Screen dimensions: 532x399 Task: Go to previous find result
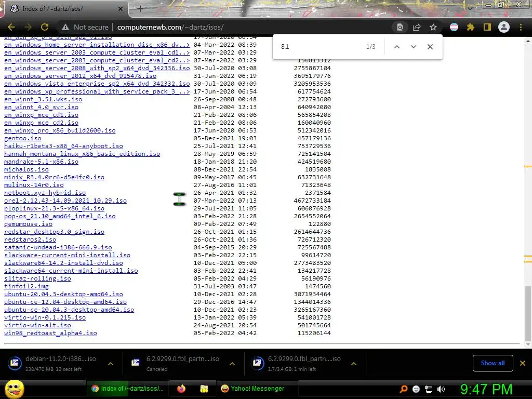coord(396,47)
